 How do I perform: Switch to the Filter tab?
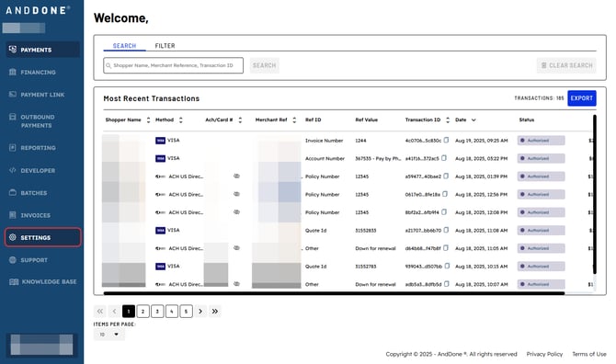pyautogui.click(x=165, y=46)
